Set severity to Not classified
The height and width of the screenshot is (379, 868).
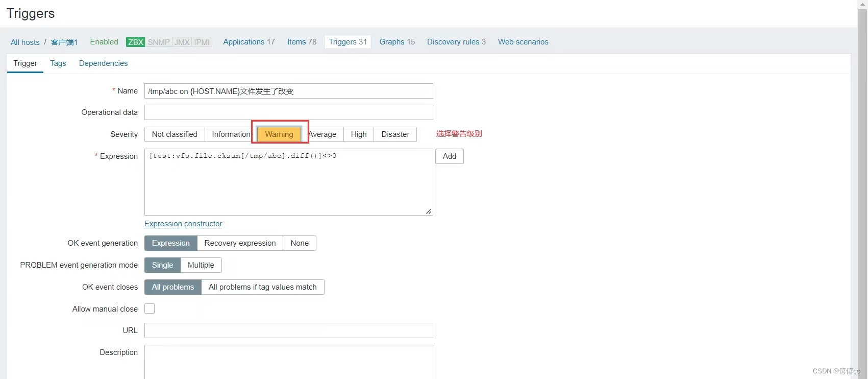click(175, 134)
